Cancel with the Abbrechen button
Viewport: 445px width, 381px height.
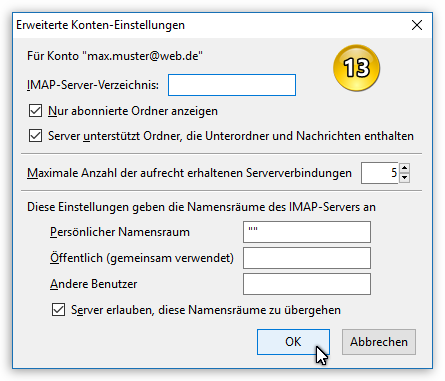[379, 342]
